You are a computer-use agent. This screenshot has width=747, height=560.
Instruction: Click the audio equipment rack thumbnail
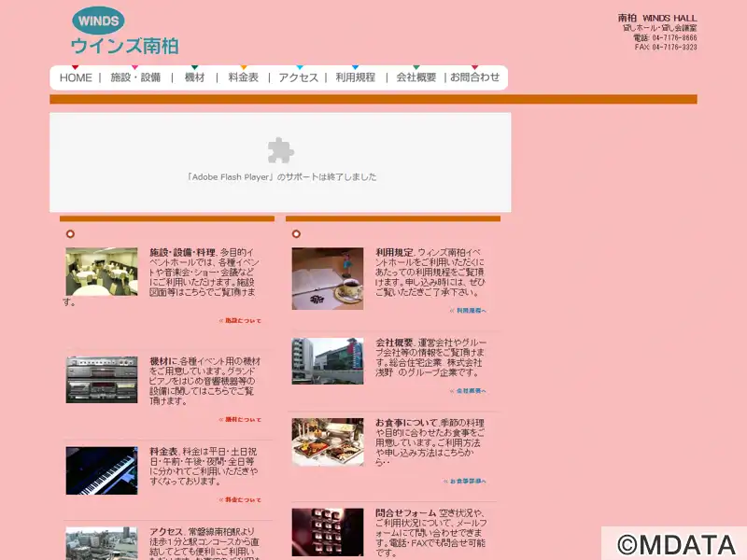pos(102,380)
